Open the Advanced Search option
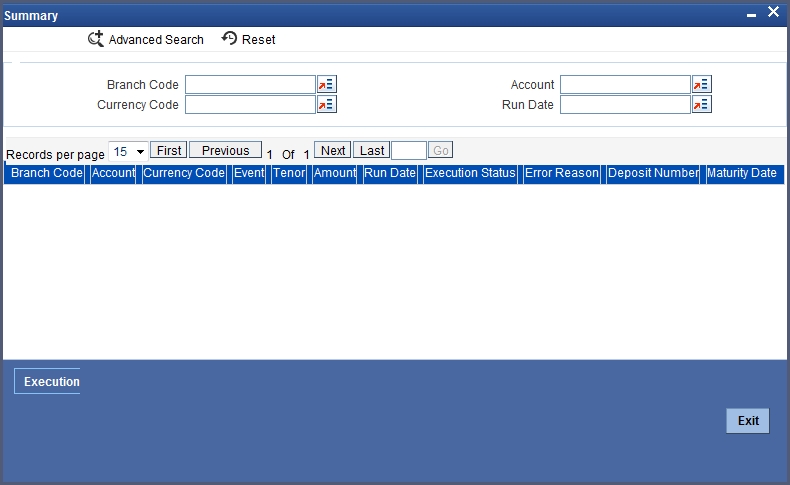The height and width of the screenshot is (485, 790). pyautogui.click(x=146, y=39)
